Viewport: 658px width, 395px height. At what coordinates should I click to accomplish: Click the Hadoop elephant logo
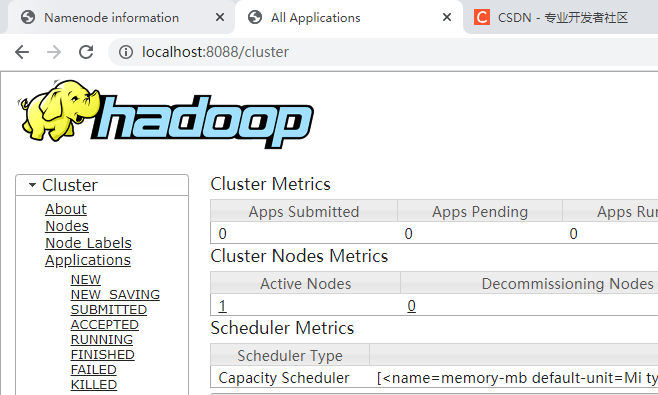166,115
